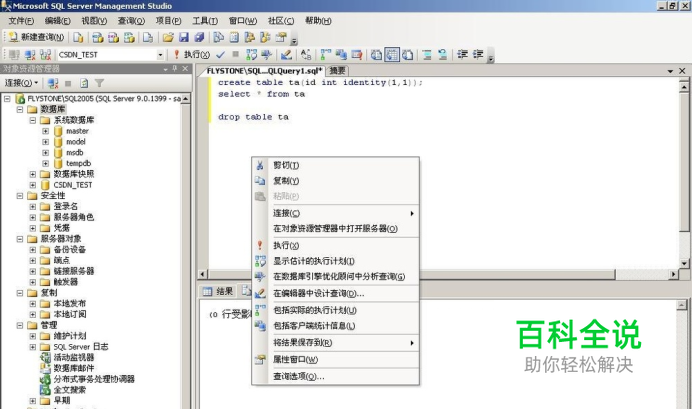Choose 包括客户端统计信息 in context menu

[x=335, y=326]
